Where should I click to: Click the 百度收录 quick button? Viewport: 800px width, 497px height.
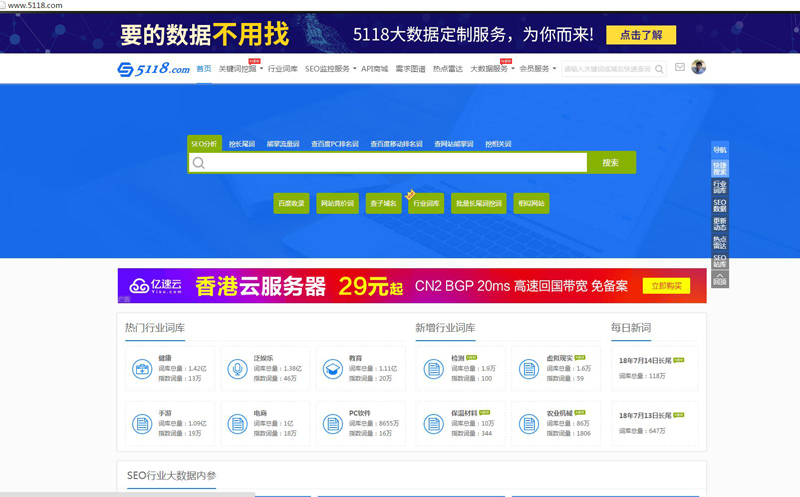tap(291, 203)
